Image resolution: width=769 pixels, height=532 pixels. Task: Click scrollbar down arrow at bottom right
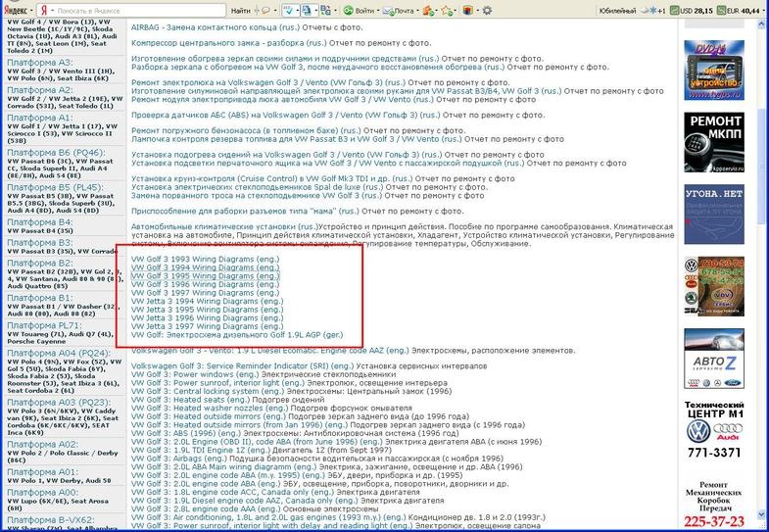pyautogui.click(x=763, y=513)
